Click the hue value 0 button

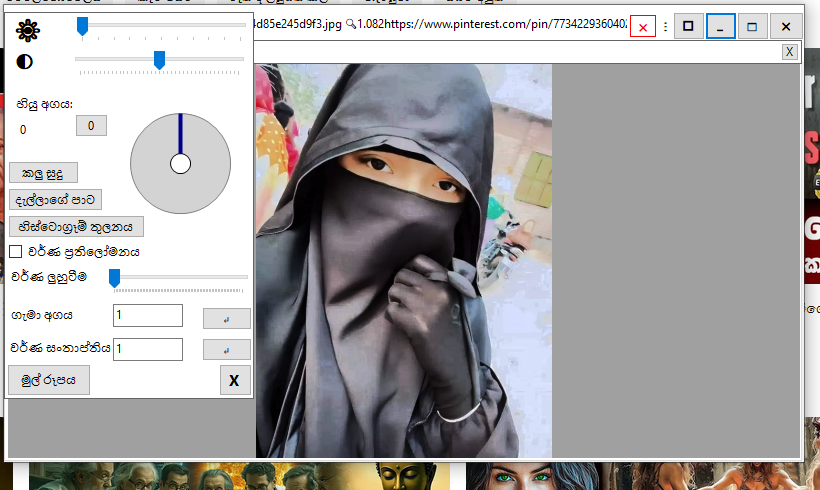(91, 126)
